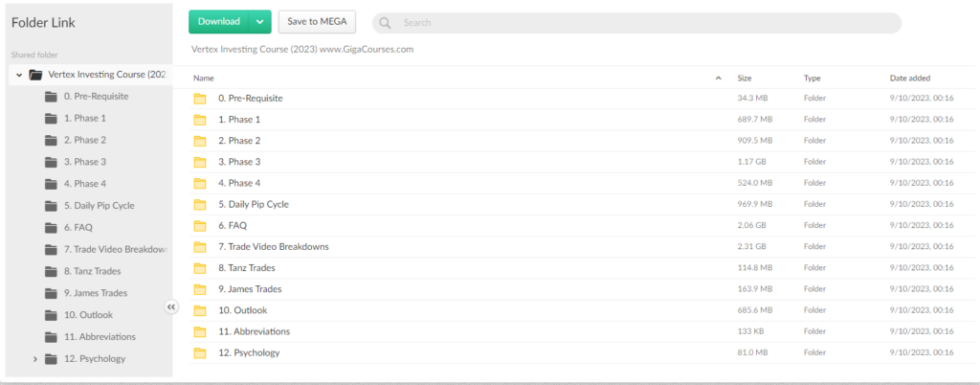Click yellow folder icon beside 6. FAQ
This screenshot has height=385, width=980.
pyautogui.click(x=200, y=226)
